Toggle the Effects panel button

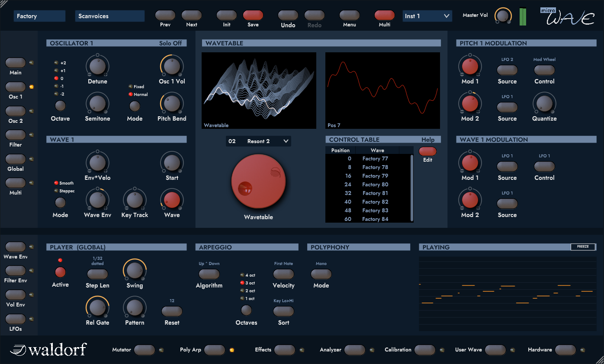(x=285, y=350)
